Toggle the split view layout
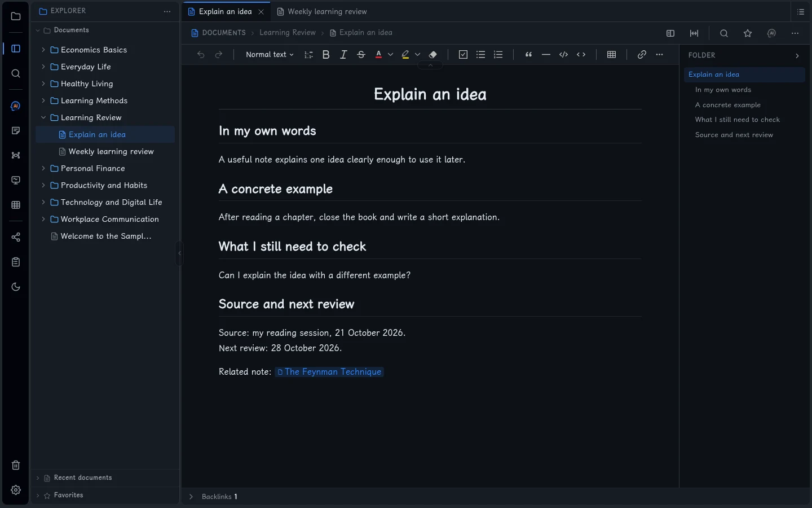The image size is (812, 508). [670, 33]
